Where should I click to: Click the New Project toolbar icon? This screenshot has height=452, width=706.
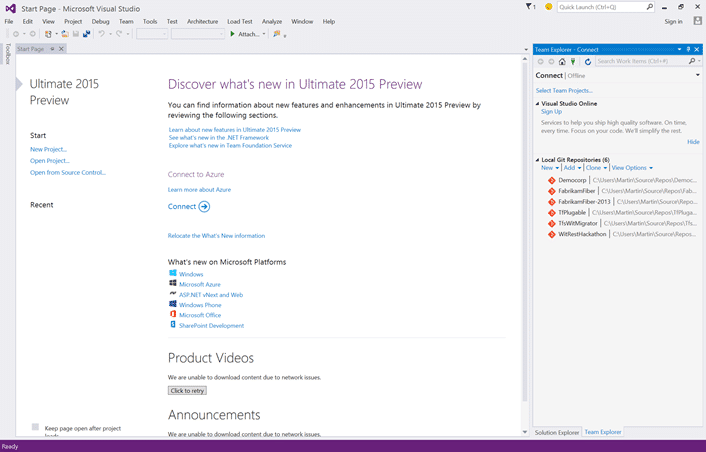48,34
